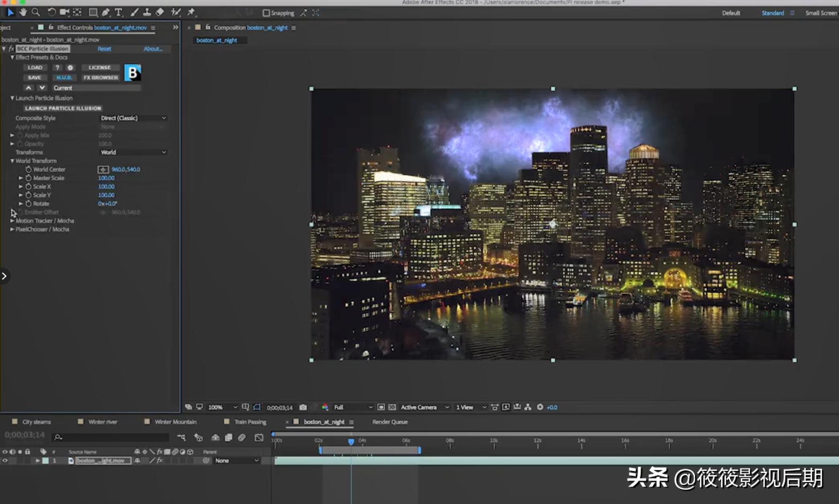Toggle the fx switch on BCC Particle Illusion

point(11,49)
